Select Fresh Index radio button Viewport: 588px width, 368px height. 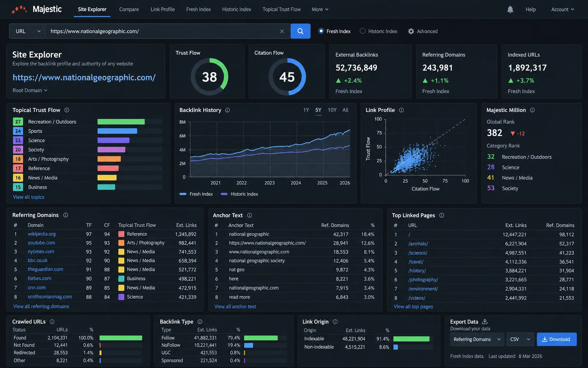point(321,31)
